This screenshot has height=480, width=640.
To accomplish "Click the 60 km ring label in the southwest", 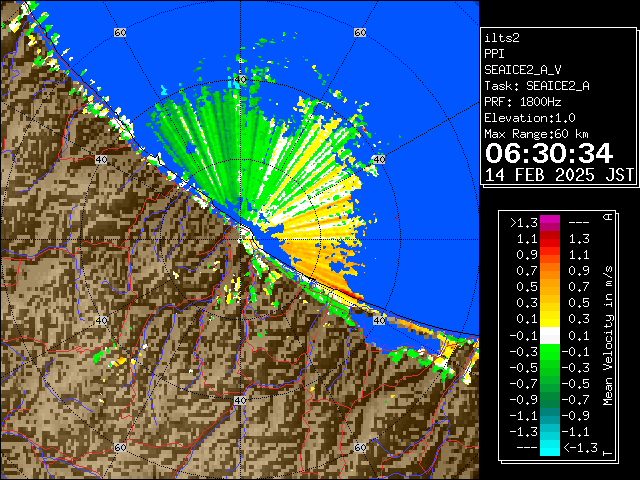I will click(120, 447).
